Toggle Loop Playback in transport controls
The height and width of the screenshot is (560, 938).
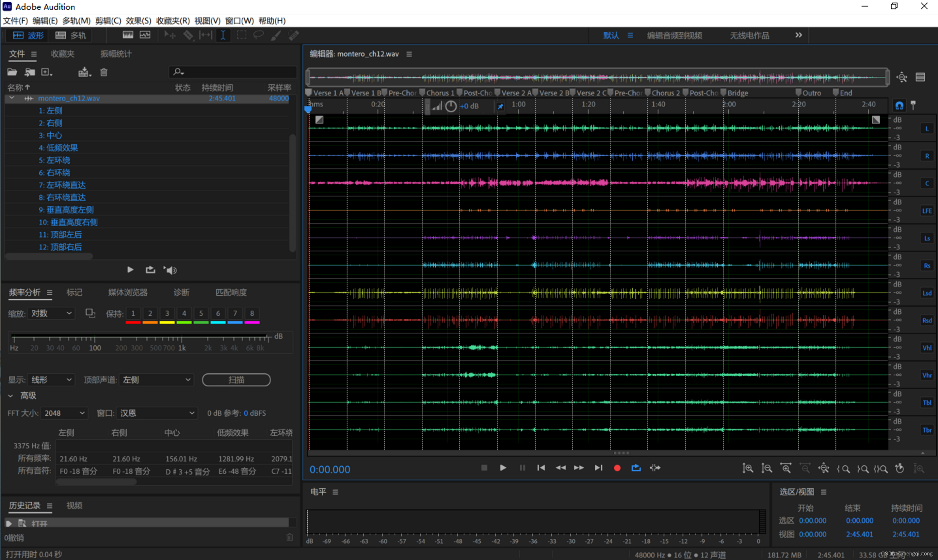[636, 468]
